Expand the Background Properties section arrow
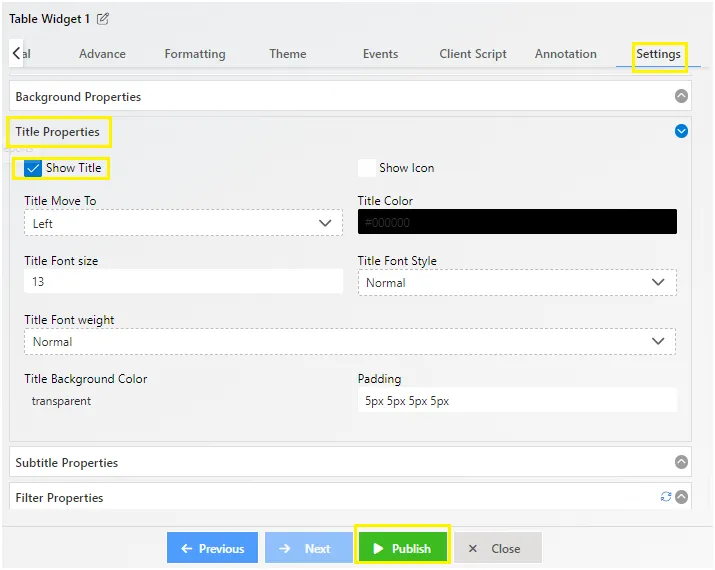Screen dimensions: 715x570 (681, 96)
